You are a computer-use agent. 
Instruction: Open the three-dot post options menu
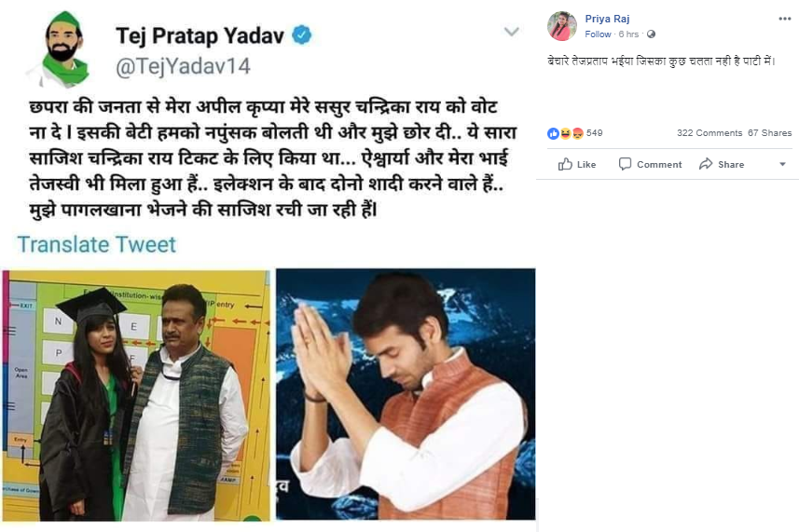click(784, 19)
